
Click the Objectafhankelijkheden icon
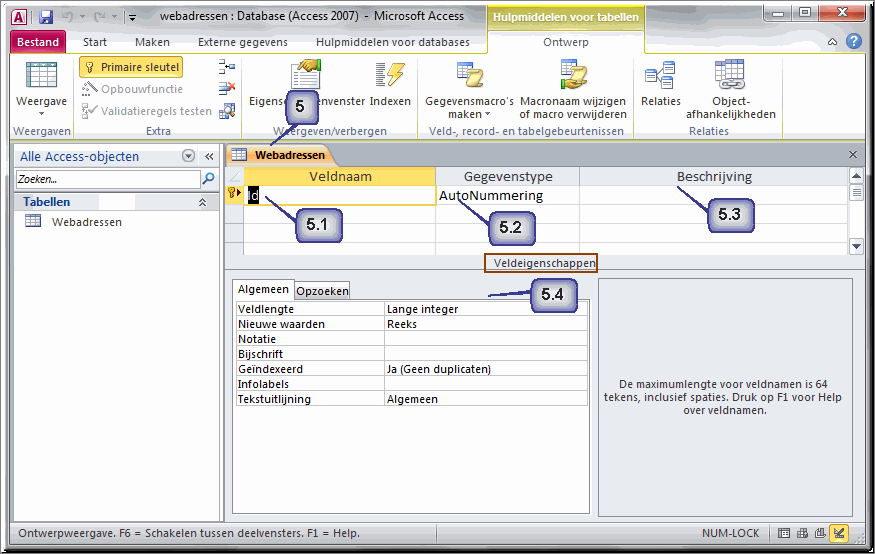click(x=729, y=75)
